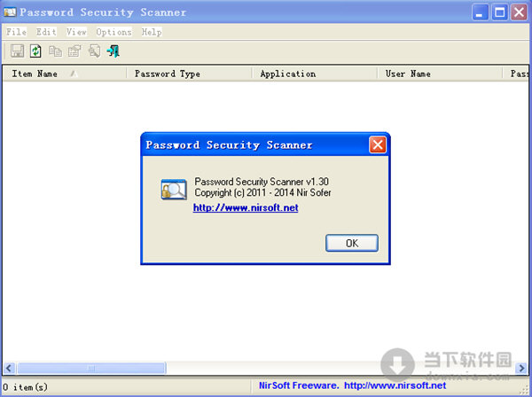Open the File menu
This screenshot has width=532, height=397.
(x=16, y=32)
